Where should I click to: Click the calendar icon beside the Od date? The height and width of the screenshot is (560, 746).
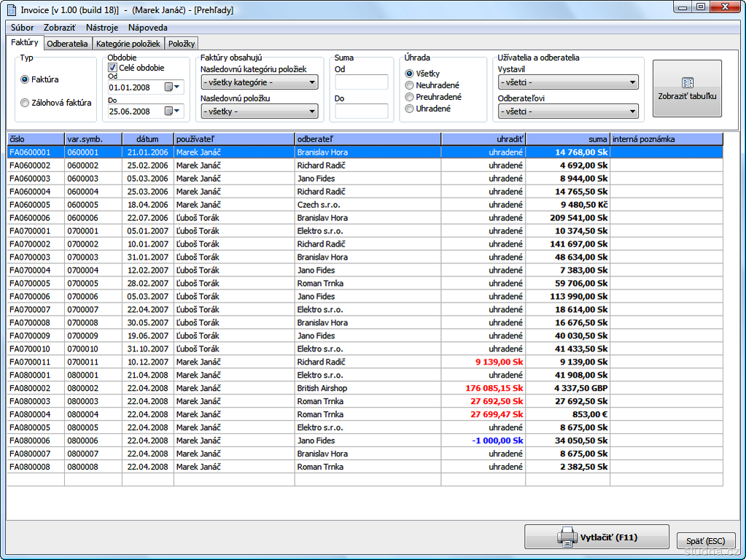[169, 87]
